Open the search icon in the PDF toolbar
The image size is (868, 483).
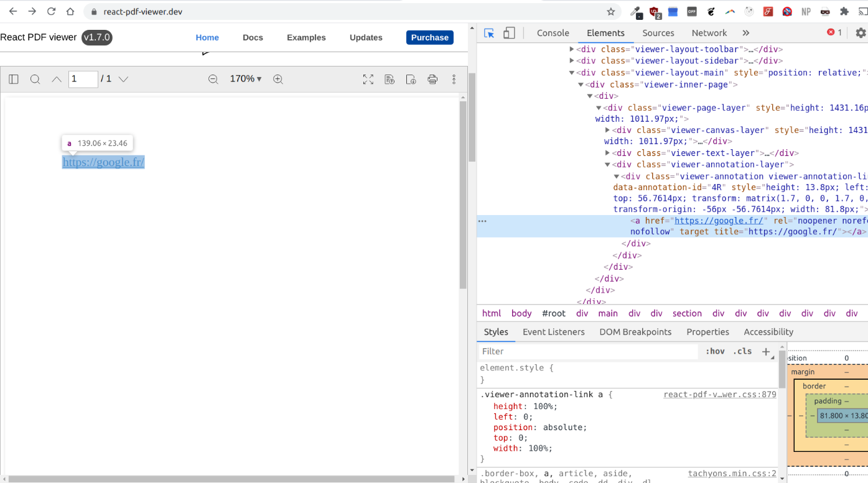(35, 79)
